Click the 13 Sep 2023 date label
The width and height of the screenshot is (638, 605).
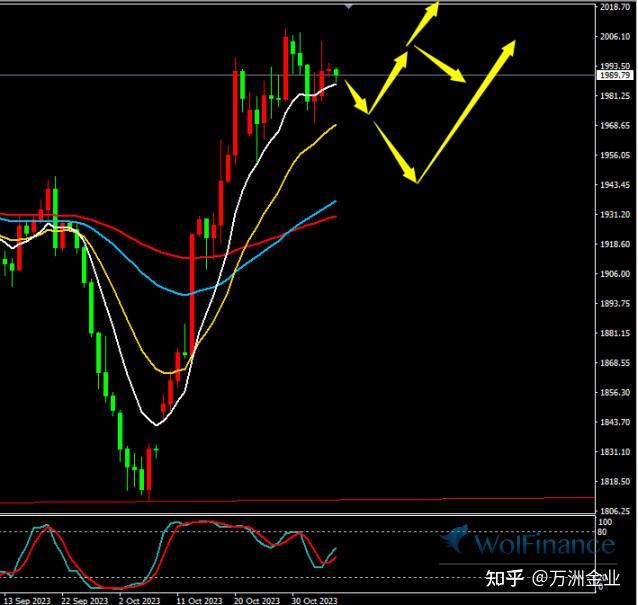pos(27,601)
